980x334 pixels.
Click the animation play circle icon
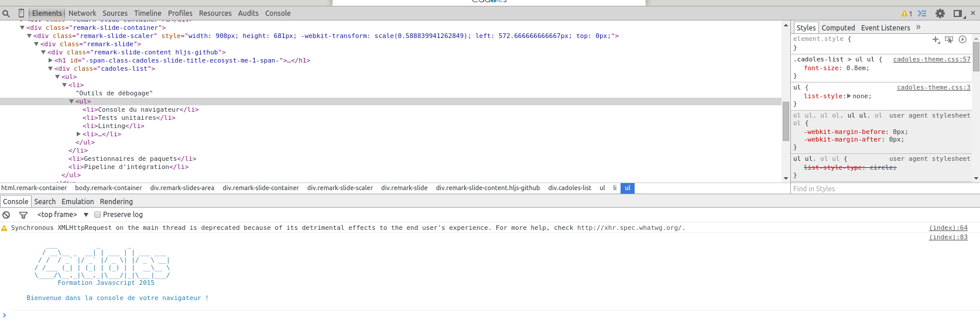[x=962, y=39]
